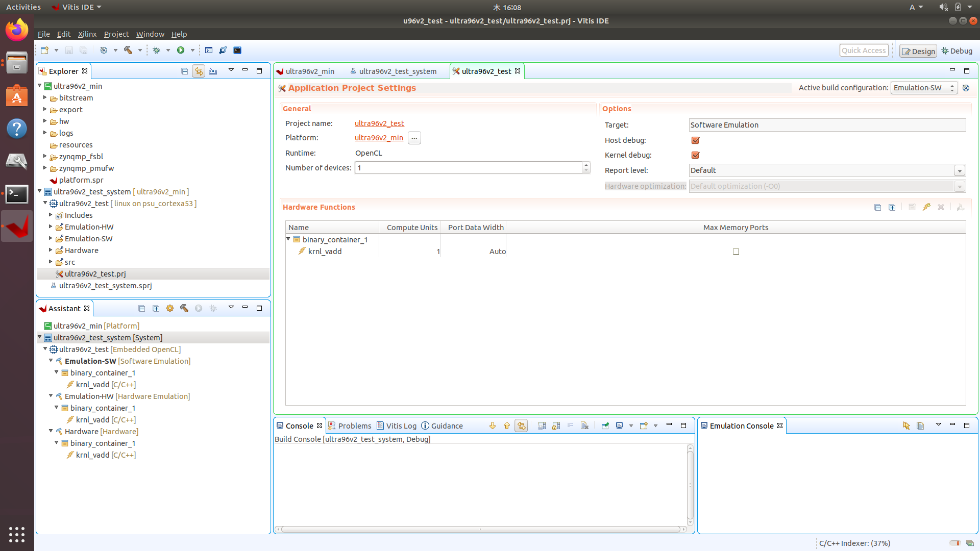Click the platform browse ellipsis button

point(414,138)
